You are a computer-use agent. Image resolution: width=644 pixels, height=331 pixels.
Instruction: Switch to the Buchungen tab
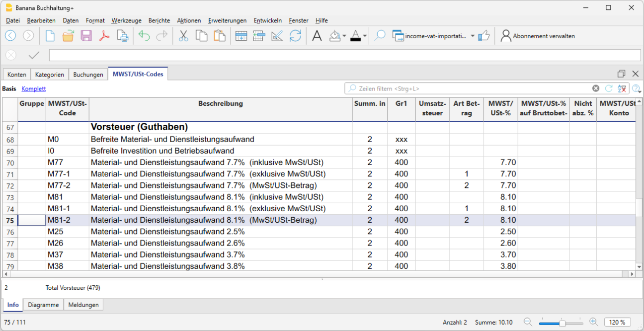(x=88, y=75)
